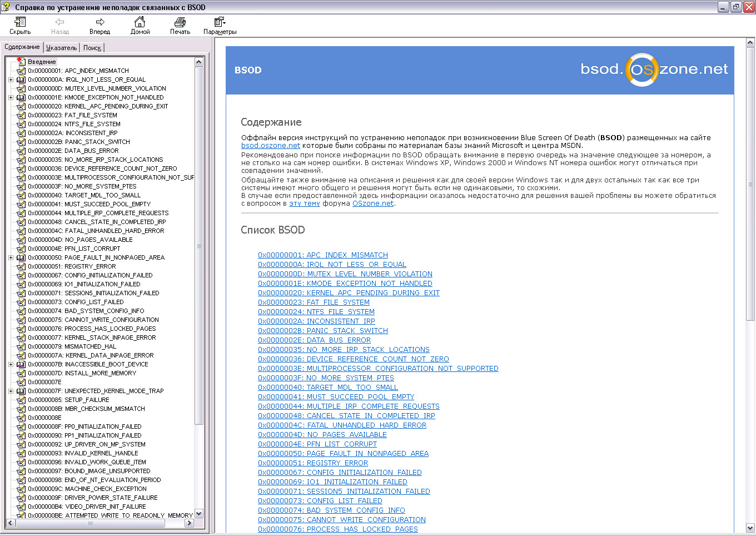Select tree item 0x0000007D: INSTALL_MORE_MEMORY

[x=82, y=373]
